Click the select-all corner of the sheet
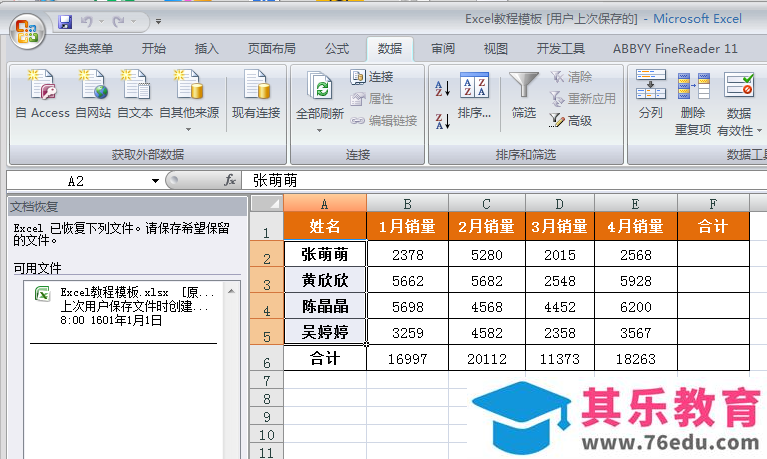Image resolution: width=767 pixels, height=459 pixels. coord(267,203)
